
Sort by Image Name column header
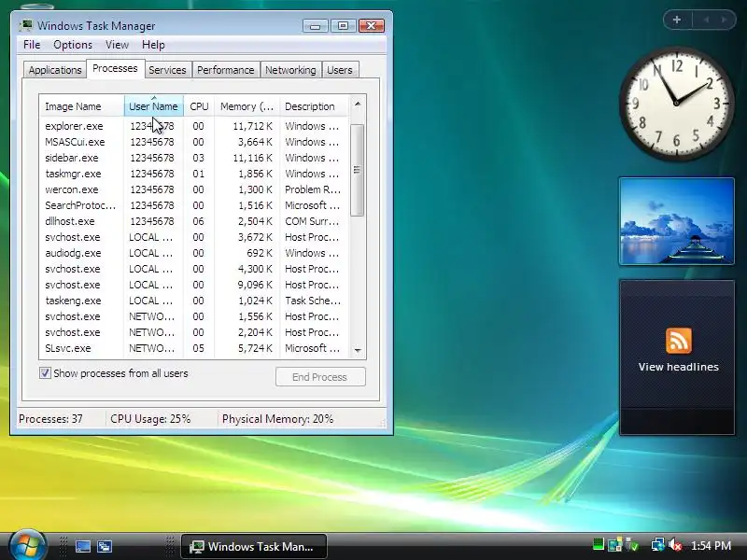pos(81,106)
